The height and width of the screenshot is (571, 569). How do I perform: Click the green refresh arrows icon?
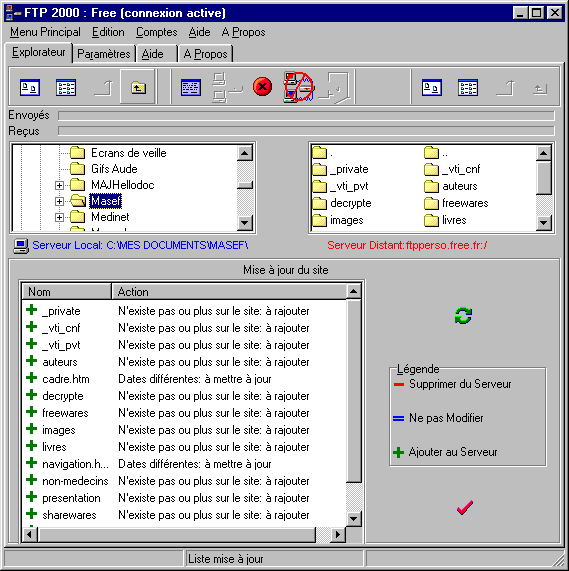click(x=463, y=315)
